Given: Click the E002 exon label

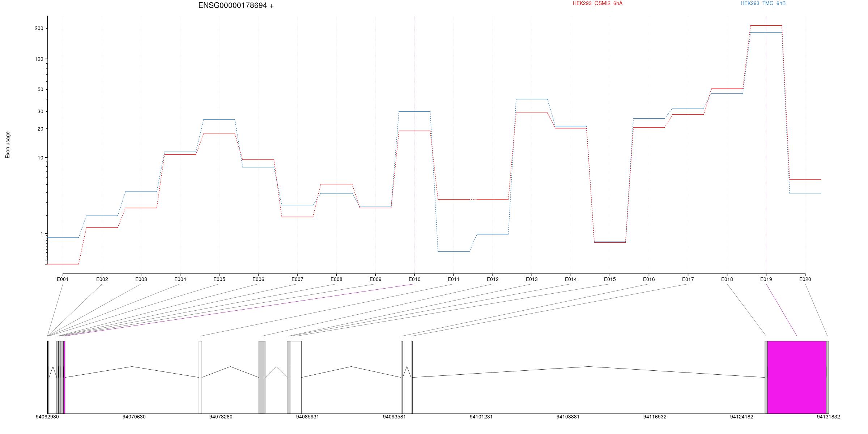Looking at the screenshot, I should [x=102, y=279].
